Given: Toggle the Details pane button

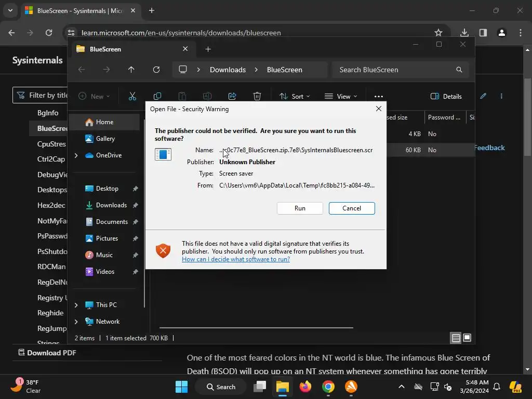Looking at the screenshot, I should 446,96.
